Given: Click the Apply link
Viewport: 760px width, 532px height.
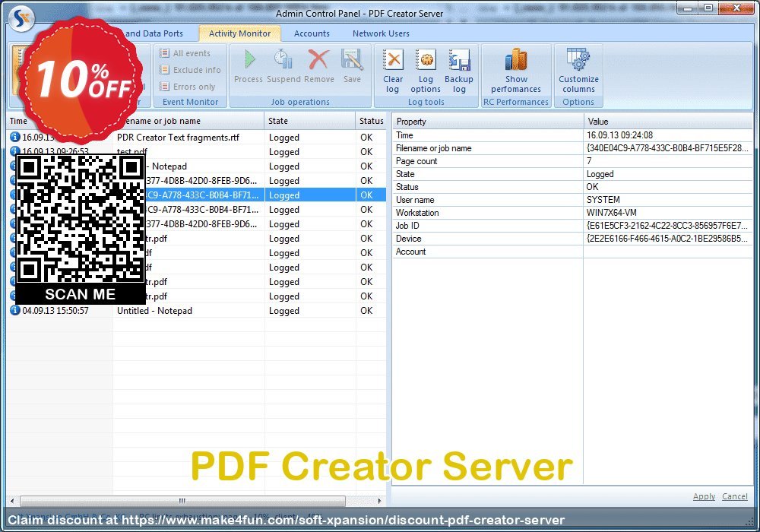Looking at the screenshot, I should 704,496.
